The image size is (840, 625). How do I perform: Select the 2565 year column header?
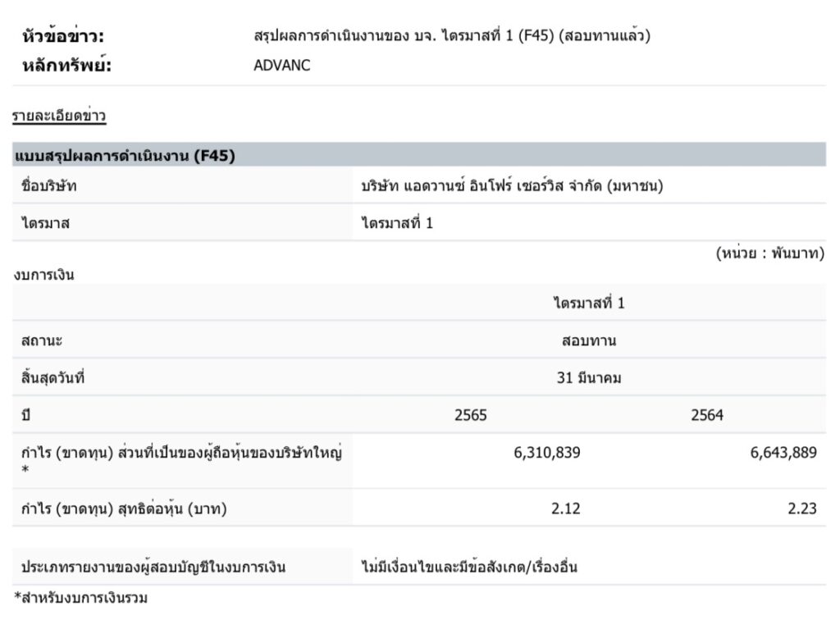click(x=470, y=416)
